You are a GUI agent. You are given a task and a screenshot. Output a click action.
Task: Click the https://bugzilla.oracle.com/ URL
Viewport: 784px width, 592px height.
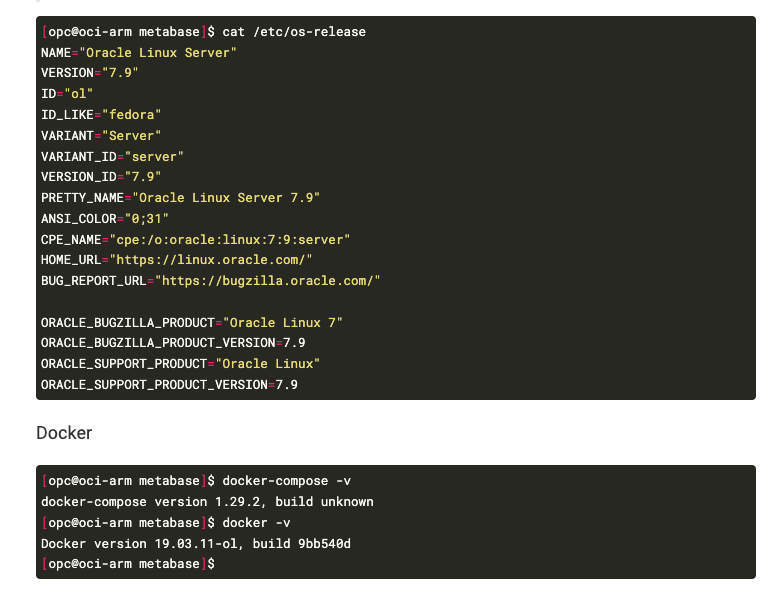268,281
